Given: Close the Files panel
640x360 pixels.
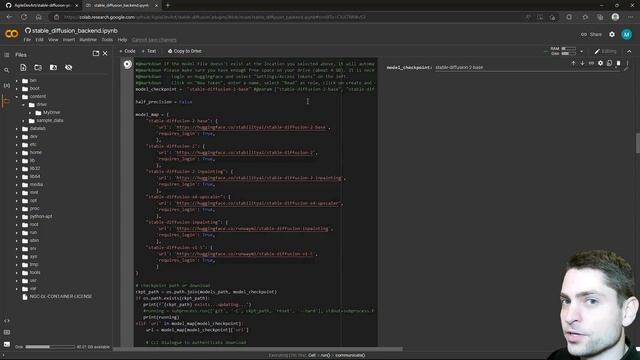Looking at the screenshot, I should pyautogui.click(x=105, y=53).
